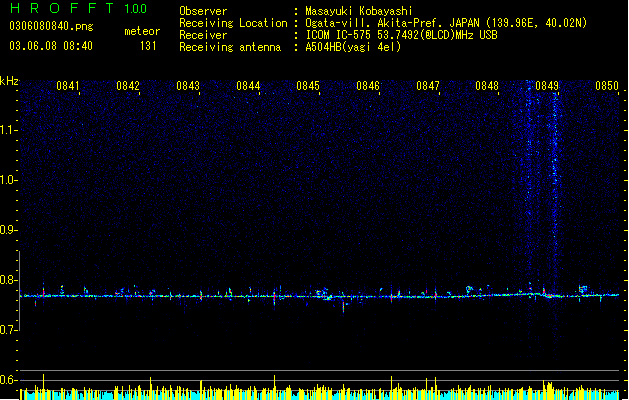Click the kHz axis unit label
This screenshot has width=629, height=400.
coord(9,81)
